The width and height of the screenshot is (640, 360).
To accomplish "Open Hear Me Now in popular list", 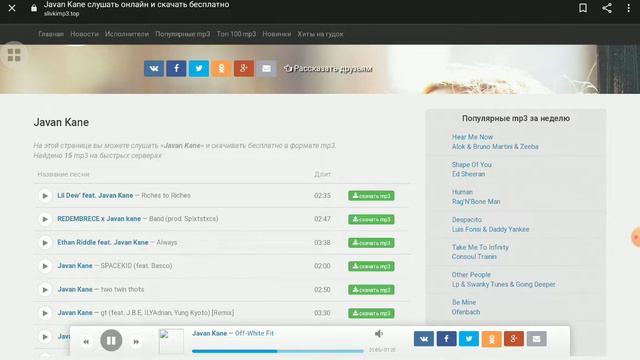I will coord(472,137).
